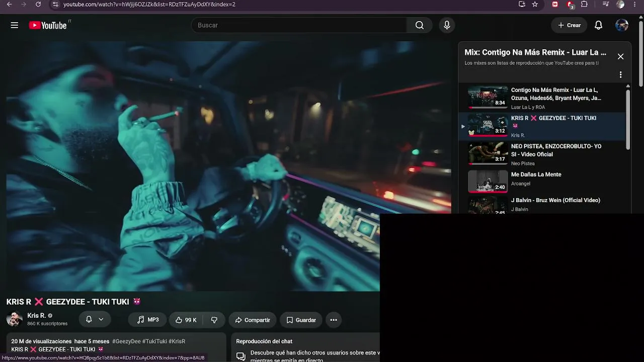The height and width of the screenshot is (362, 644).
Task: Close the Mix playlist panel
Action: pos(620,57)
